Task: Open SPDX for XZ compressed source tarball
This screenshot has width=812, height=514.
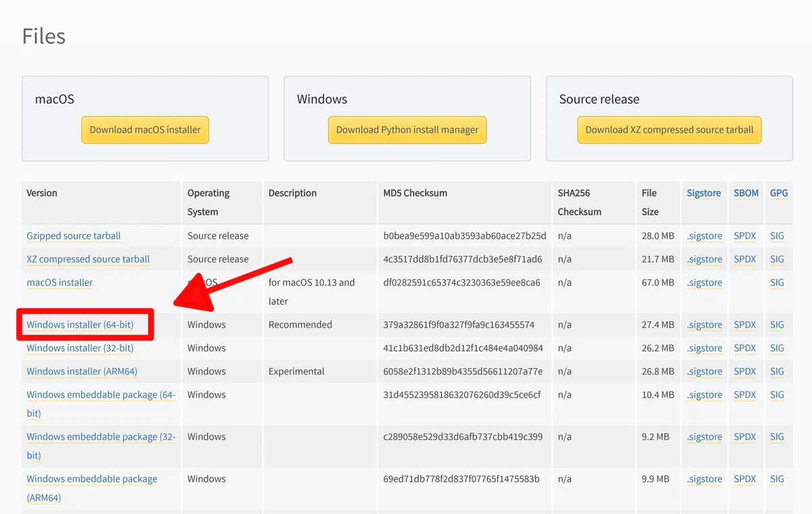Action: 744,259
